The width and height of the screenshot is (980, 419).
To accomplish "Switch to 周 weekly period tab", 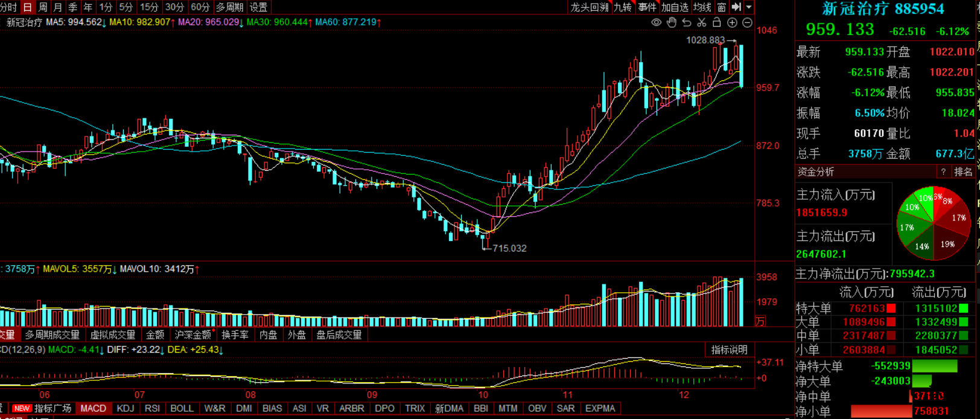I will (42, 7).
